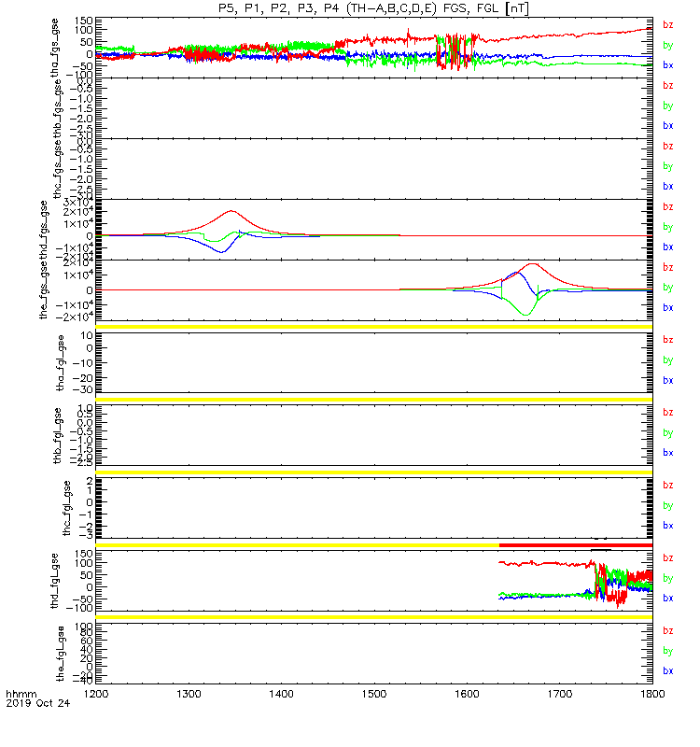The width and height of the screenshot is (700, 747).
Task: Click the green "by" legend of the tha_fgs_gse panel
Action: coord(668,45)
